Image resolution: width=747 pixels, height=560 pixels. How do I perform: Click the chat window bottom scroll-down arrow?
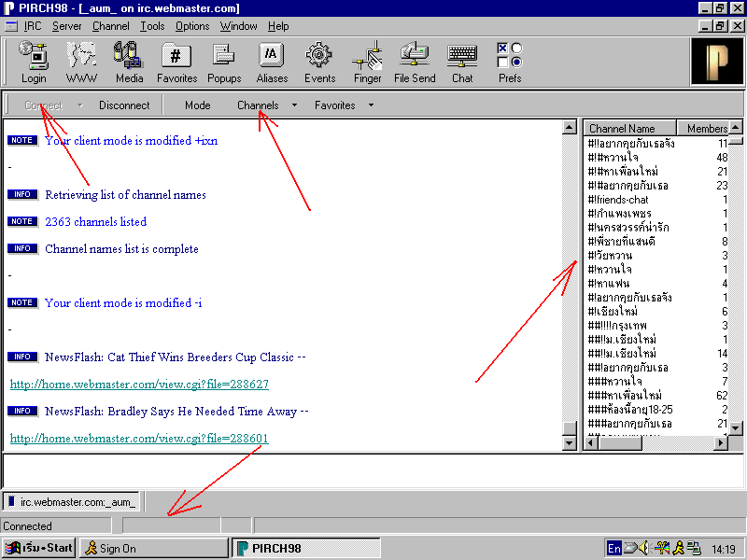(570, 442)
